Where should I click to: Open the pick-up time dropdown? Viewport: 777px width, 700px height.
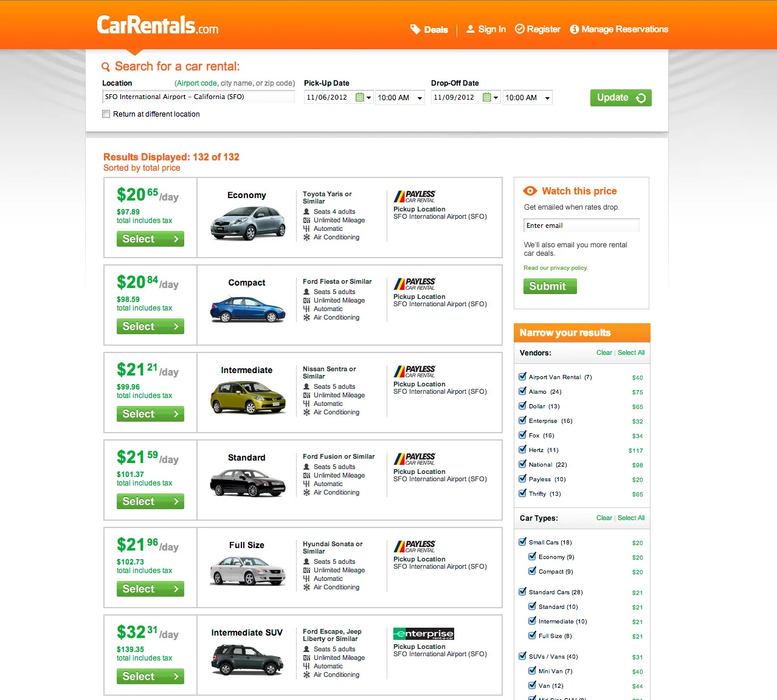[x=401, y=98]
